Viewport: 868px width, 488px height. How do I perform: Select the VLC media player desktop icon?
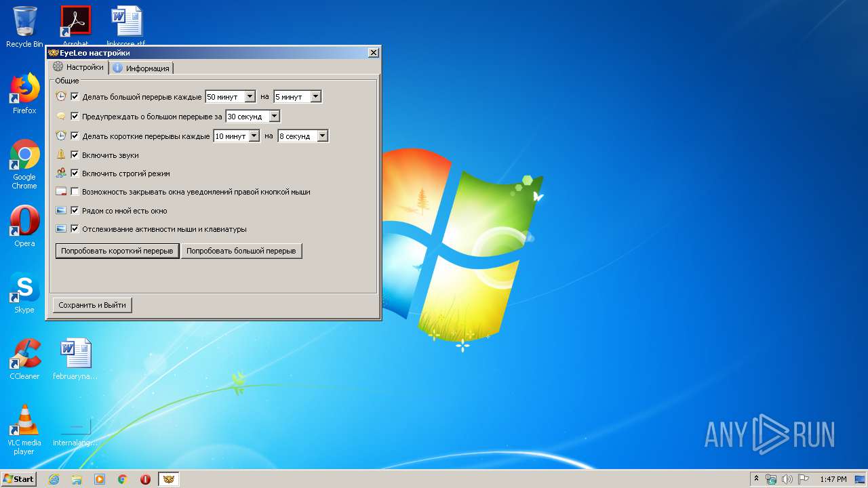pos(24,430)
